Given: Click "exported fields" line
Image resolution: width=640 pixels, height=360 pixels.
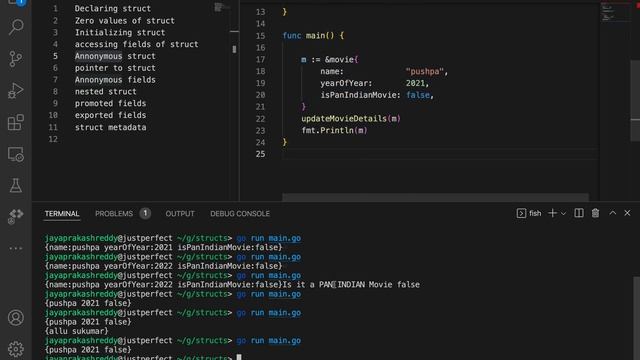Looking at the screenshot, I should [110, 115].
